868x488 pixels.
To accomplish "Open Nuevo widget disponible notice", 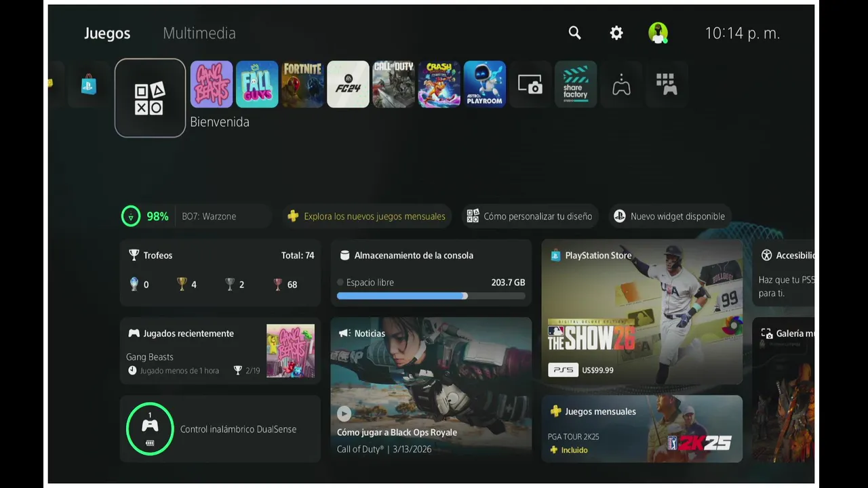I will 670,216.
